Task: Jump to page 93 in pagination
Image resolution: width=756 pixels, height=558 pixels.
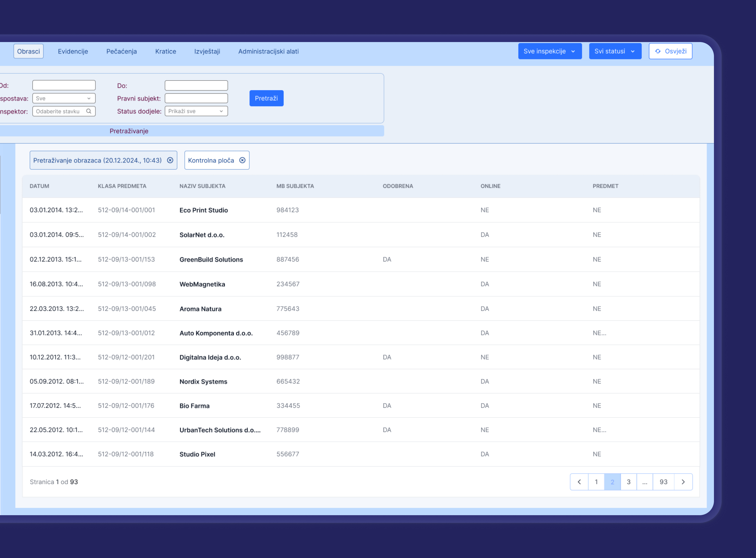Action: pos(663,482)
